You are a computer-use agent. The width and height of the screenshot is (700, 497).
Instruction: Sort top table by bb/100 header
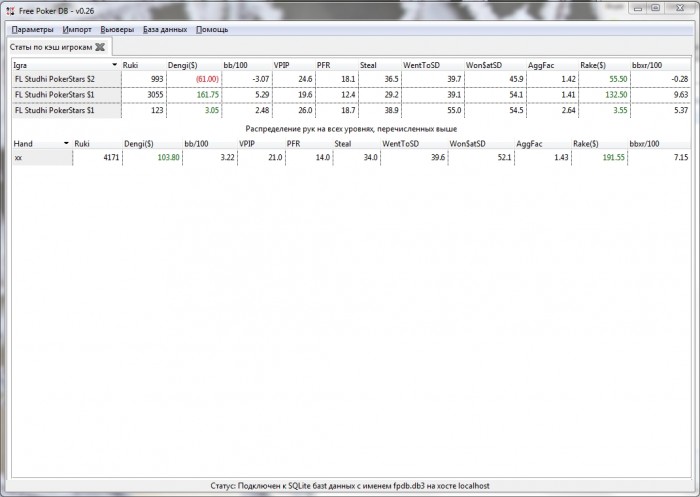coord(247,65)
